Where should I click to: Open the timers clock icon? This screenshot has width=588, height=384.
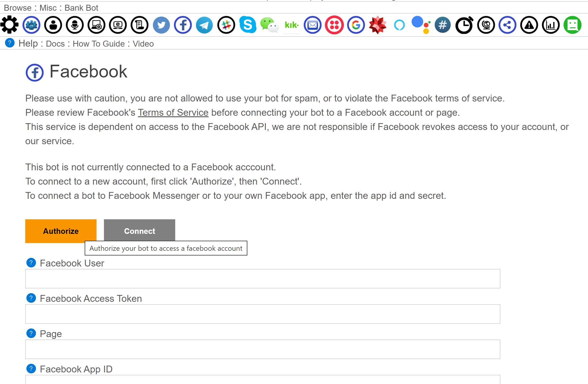[464, 25]
